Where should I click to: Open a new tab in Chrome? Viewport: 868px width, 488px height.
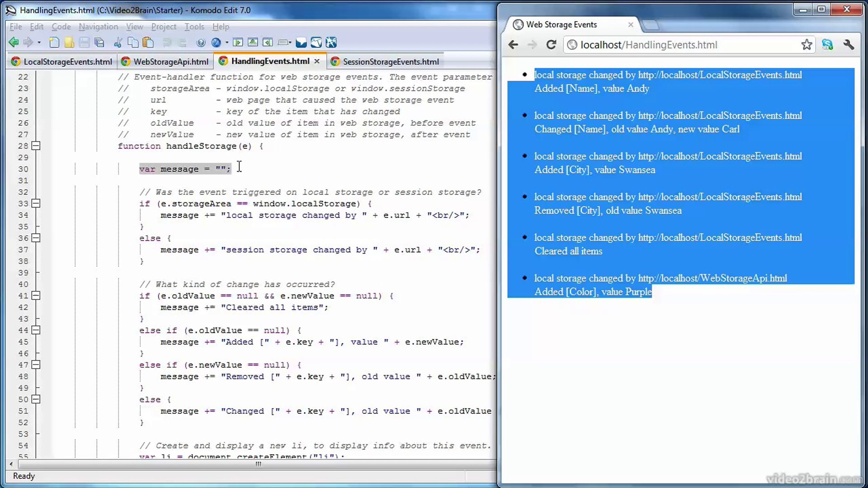651,25
